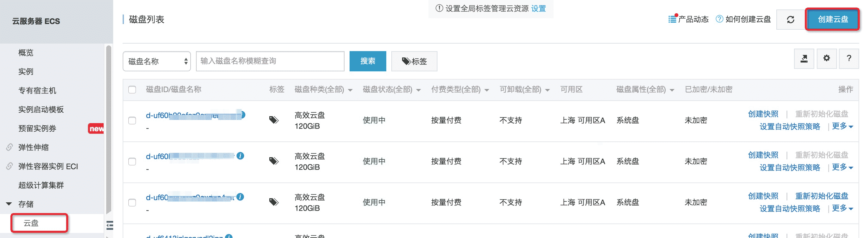
Task: Click the refresh icon button
Action: click(790, 20)
